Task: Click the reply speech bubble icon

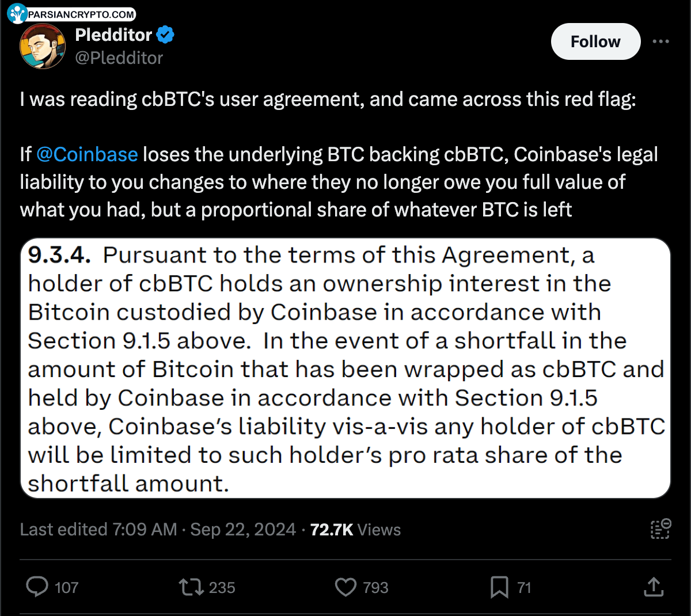Action: tap(37, 587)
